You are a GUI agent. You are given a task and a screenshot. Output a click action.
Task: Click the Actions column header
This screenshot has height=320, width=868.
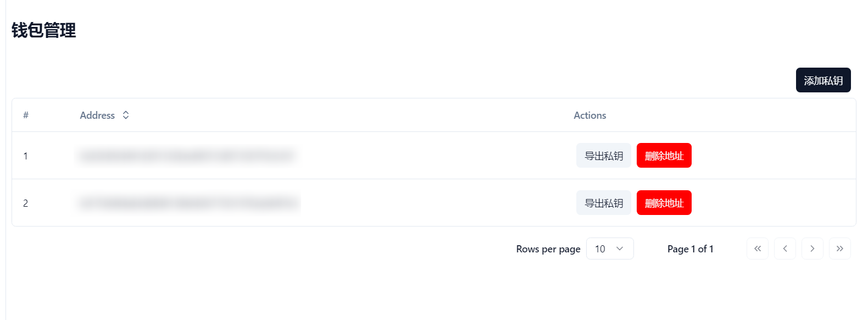coord(590,115)
